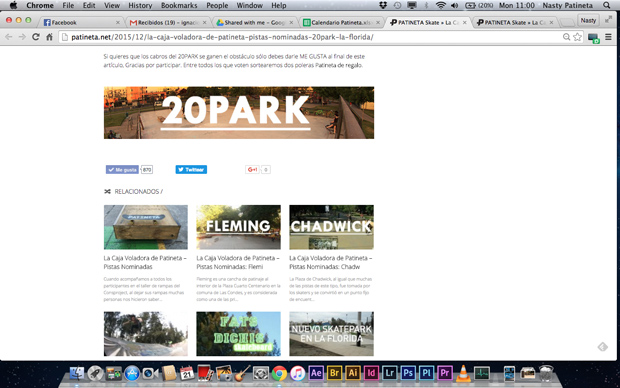The height and width of the screenshot is (388, 620).
Task: Click the zoom magnifier icon in address bar
Action: [566, 37]
